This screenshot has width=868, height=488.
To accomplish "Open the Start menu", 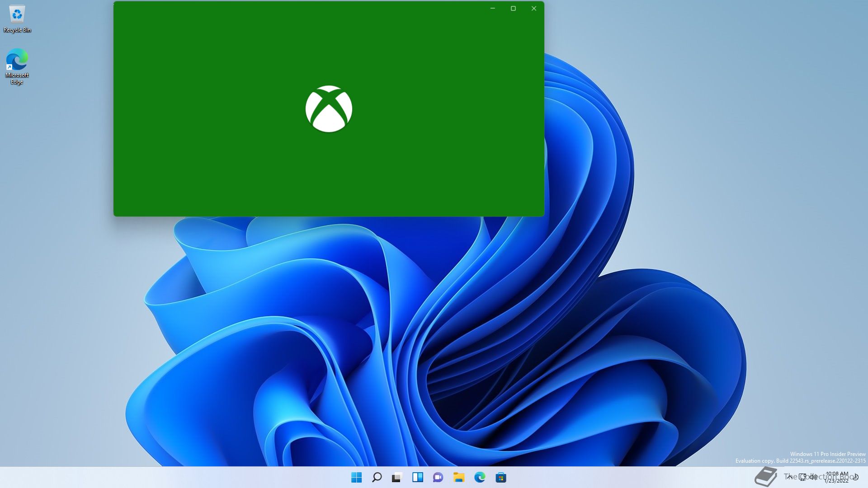I will [x=356, y=477].
